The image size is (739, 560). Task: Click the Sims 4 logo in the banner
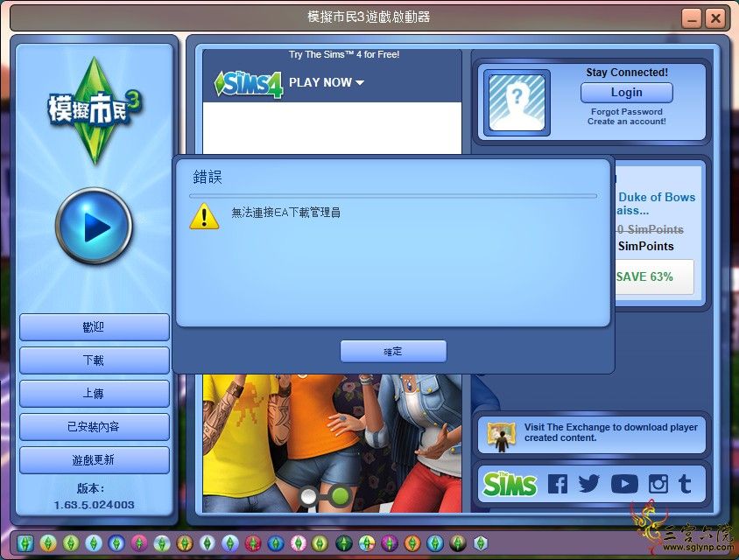pyautogui.click(x=249, y=84)
